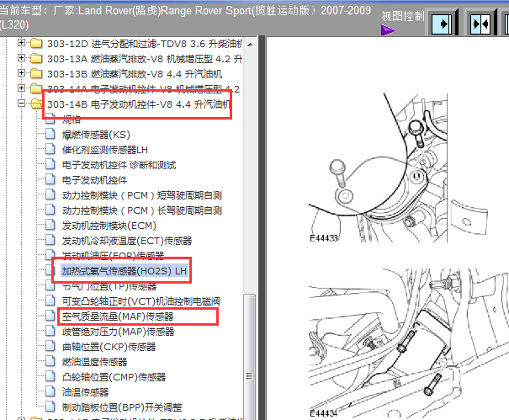Click the converge-arrows view control button
This screenshot has height=420, width=509.
pyautogui.click(x=480, y=24)
